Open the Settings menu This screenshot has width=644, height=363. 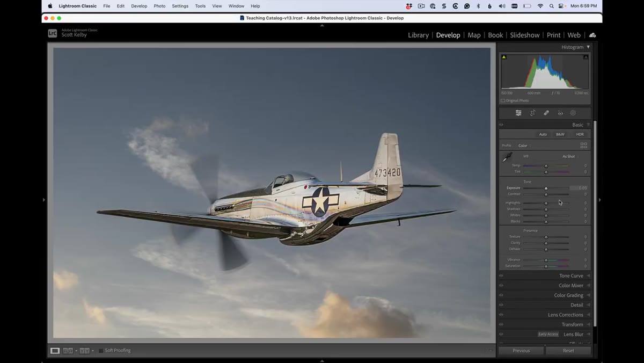[x=180, y=6]
